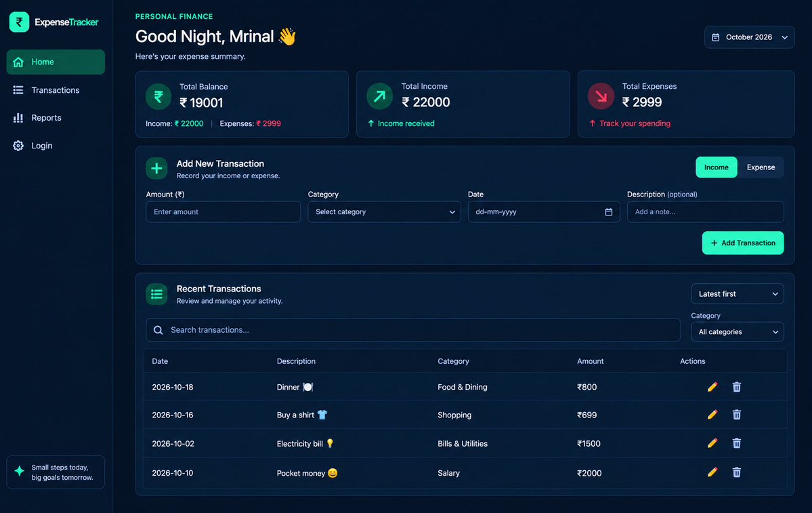This screenshot has width=812, height=513.
Task: Open the All categories filter dropdown
Action: pyautogui.click(x=738, y=331)
